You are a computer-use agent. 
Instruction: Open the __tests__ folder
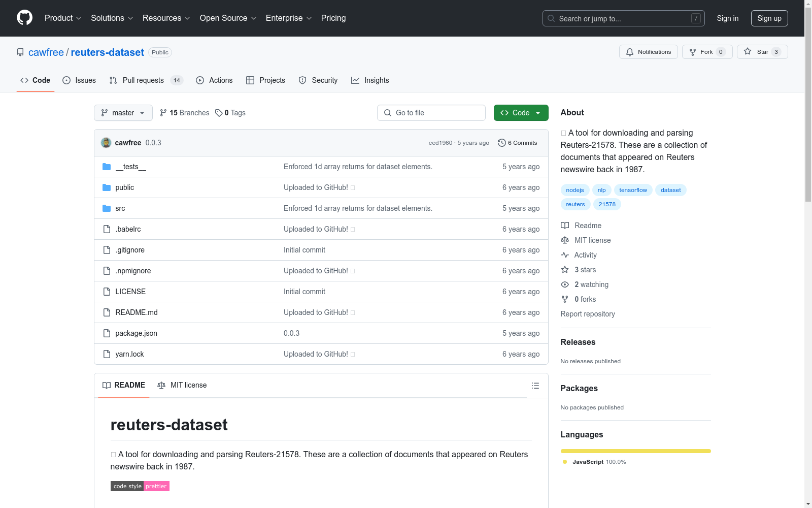point(130,167)
